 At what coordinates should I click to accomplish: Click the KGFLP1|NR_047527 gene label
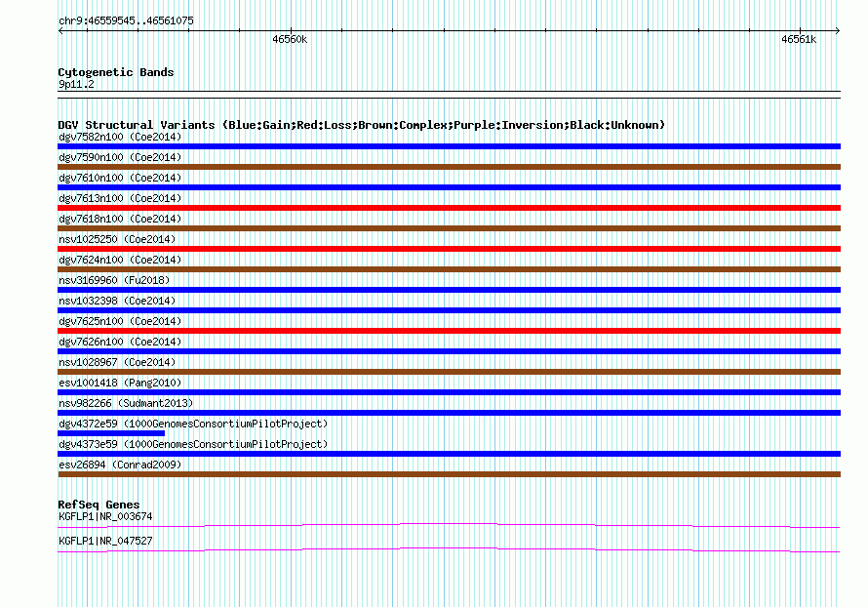click(105, 541)
